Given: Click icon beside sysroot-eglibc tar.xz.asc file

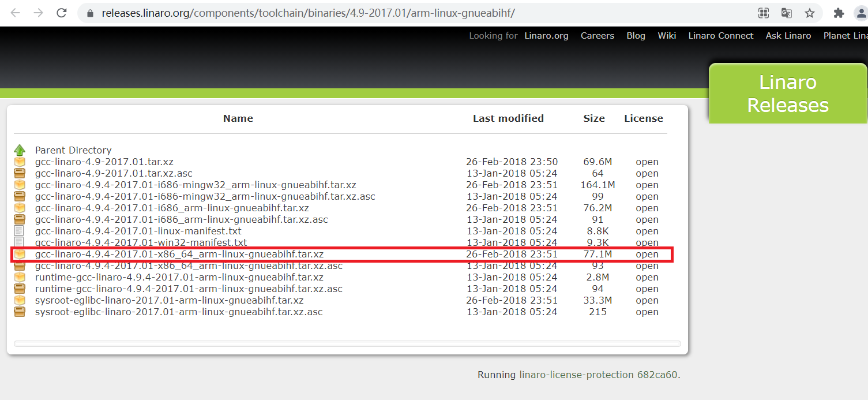Looking at the screenshot, I should (20, 312).
